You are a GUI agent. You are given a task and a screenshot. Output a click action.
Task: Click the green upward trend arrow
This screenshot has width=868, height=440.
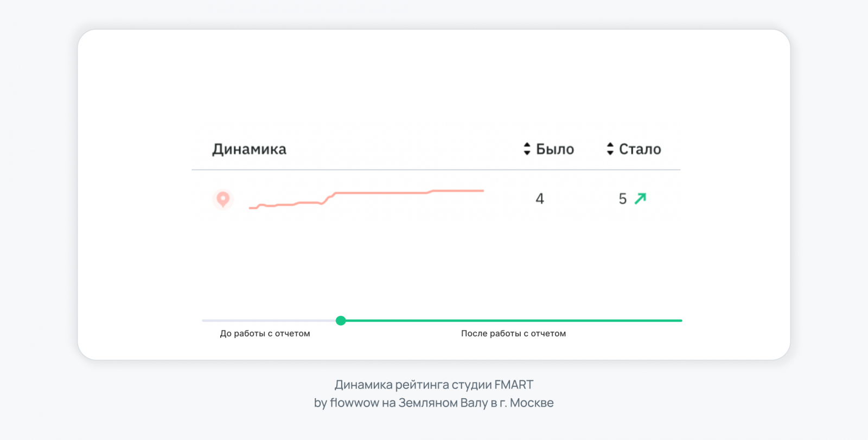pyautogui.click(x=641, y=199)
